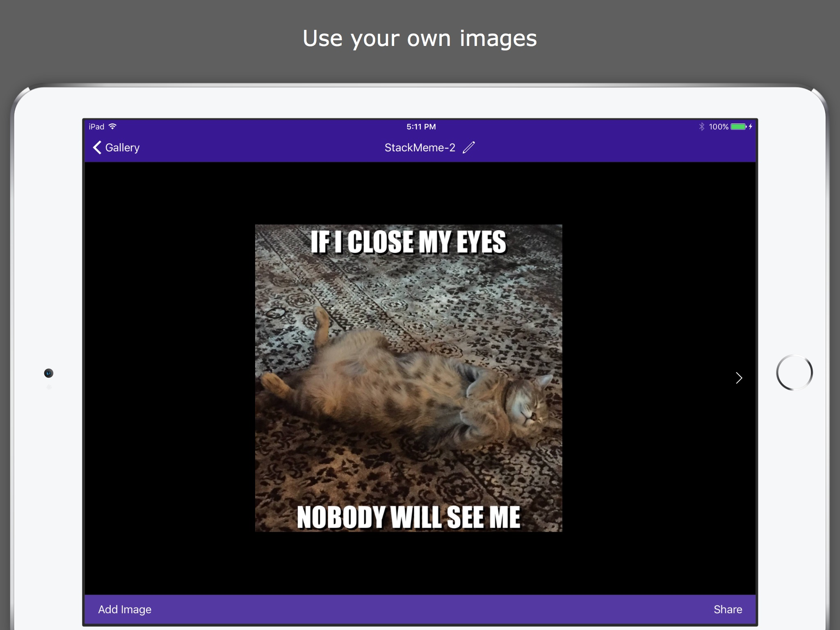Tap the IF I CLOSE MY EYES caption
This screenshot has width=840, height=630.
(409, 242)
